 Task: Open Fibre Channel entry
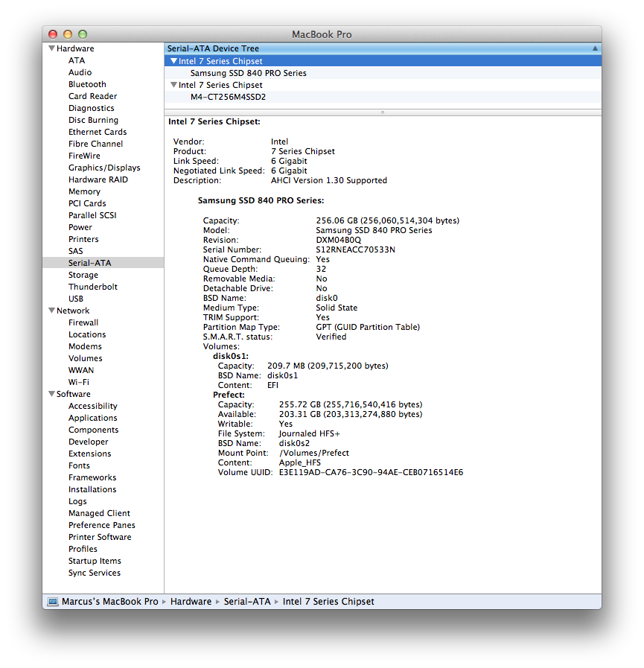coord(95,144)
